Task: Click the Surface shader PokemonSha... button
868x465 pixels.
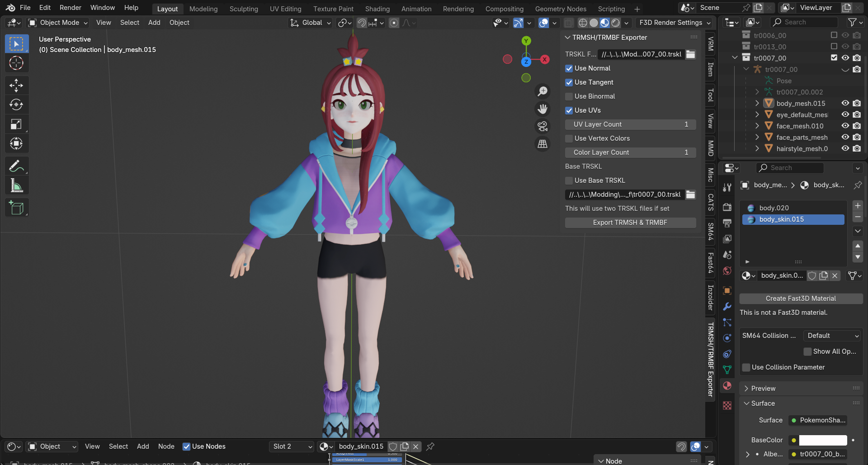Action: (x=818, y=420)
